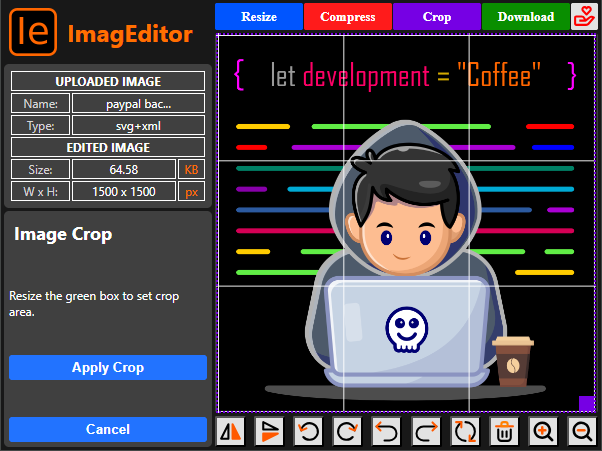The image size is (602, 451).
Task: Click the Apply Crop button
Action: click(108, 367)
